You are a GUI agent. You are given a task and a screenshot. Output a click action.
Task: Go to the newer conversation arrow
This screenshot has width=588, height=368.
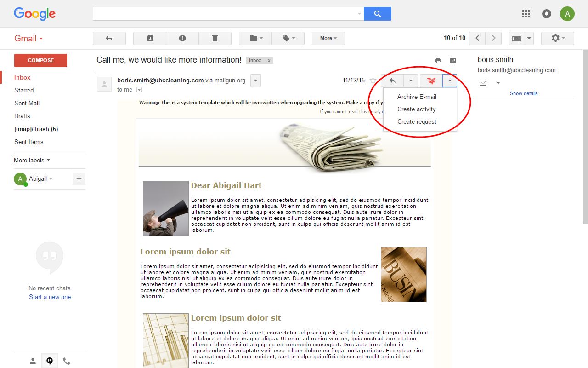tap(478, 38)
